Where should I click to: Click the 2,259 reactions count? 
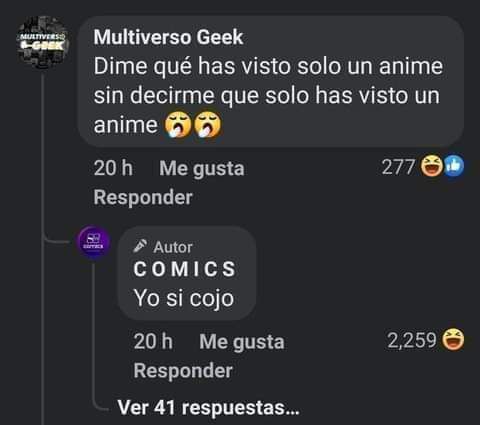click(412, 340)
